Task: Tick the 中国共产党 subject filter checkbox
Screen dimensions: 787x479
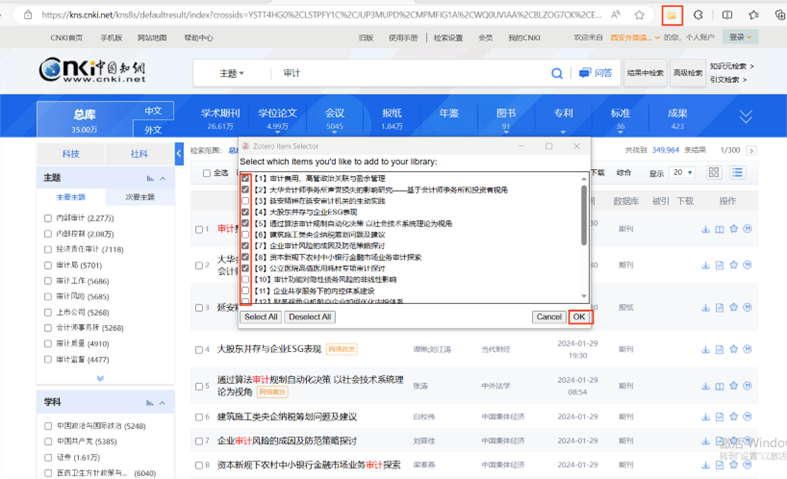Action: tap(48, 441)
